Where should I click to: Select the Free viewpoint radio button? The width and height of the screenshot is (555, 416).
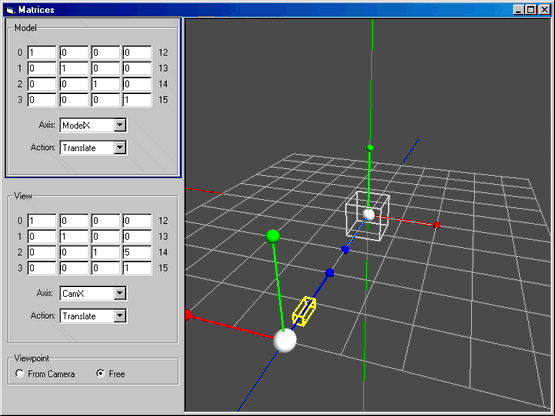click(x=101, y=374)
